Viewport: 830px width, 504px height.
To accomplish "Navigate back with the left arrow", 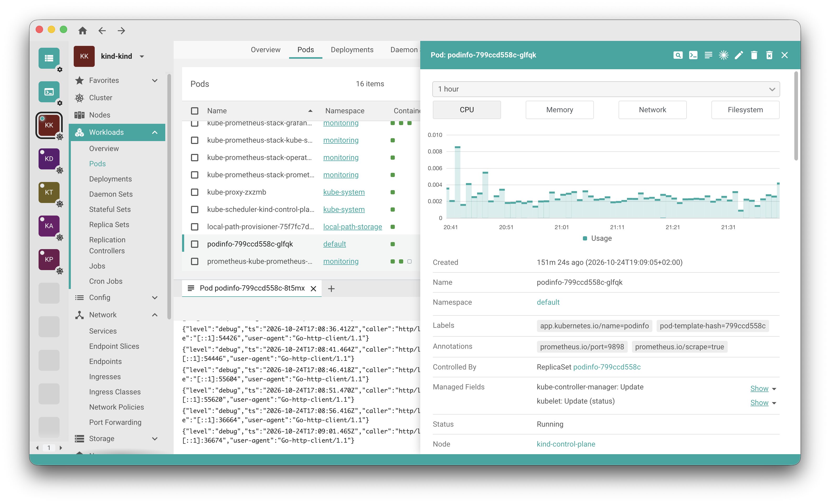I will 102,31.
